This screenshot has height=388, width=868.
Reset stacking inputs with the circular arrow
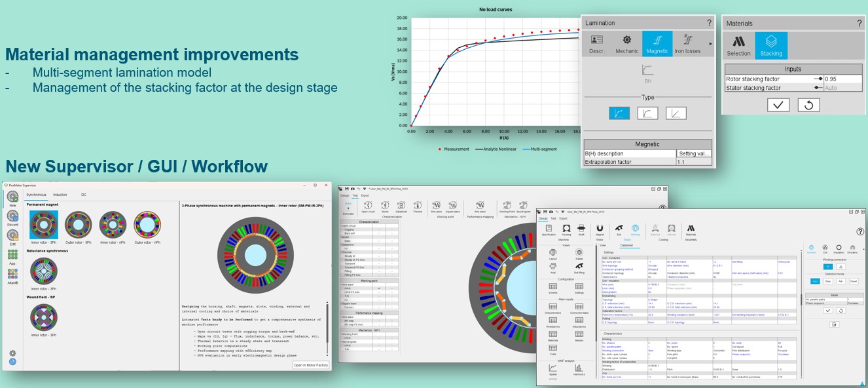coord(809,105)
